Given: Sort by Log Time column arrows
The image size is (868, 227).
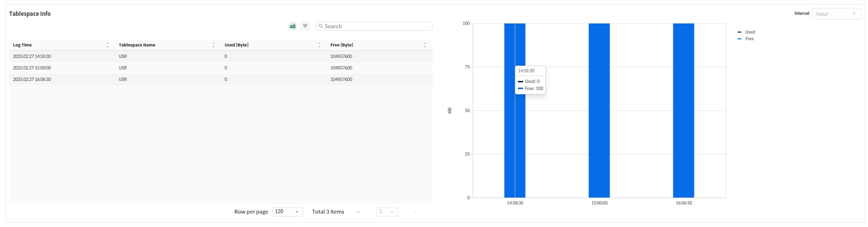Looking at the screenshot, I should pos(107,45).
